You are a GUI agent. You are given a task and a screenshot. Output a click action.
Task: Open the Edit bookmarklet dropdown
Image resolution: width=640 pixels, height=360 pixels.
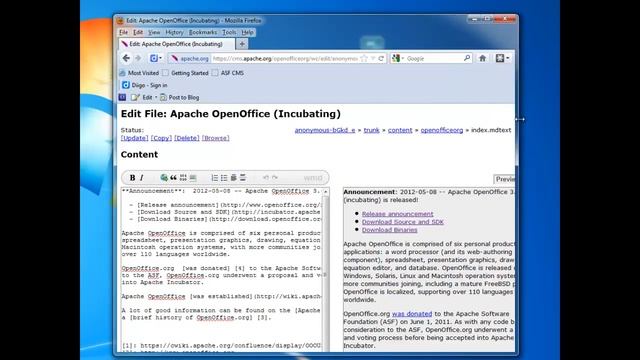[156, 97]
